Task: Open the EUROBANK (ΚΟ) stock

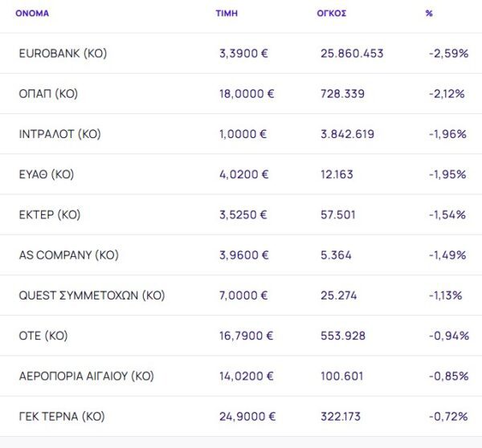Action: tap(63, 54)
